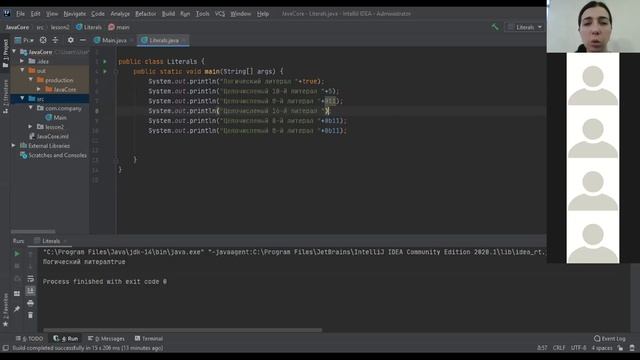Image resolution: width=640 pixels, height=360 pixels.
Task: Toggle the Structure tool window stripe button
Action: click(5, 97)
